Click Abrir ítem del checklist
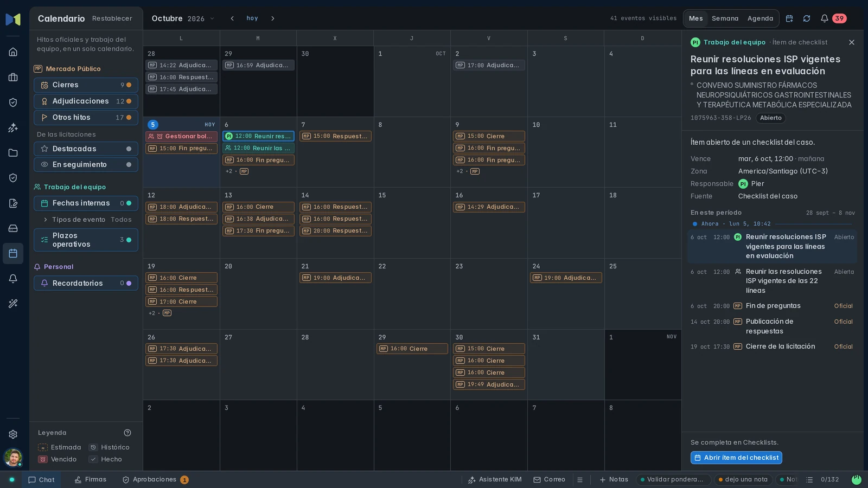The image size is (868, 488). click(x=736, y=458)
